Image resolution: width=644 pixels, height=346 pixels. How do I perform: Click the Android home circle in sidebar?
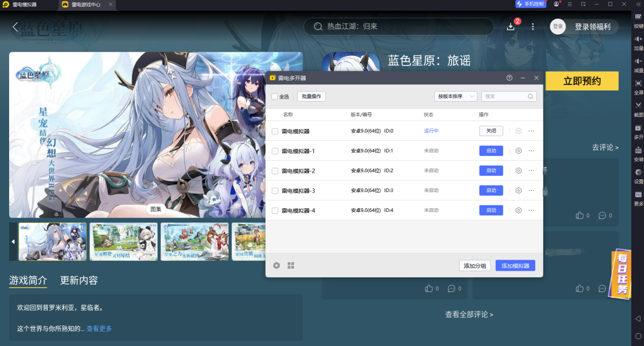click(x=638, y=336)
